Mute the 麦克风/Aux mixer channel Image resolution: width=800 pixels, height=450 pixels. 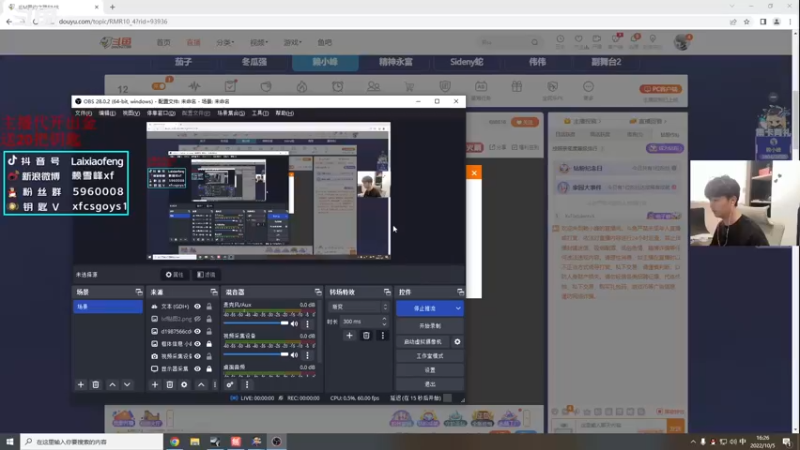(294, 323)
